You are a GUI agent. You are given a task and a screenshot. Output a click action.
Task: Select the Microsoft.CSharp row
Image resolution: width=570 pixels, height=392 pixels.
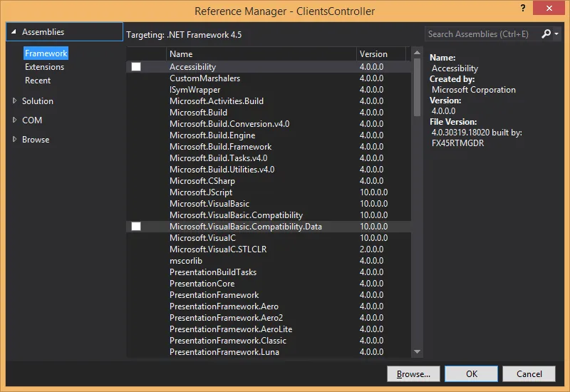(269, 181)
